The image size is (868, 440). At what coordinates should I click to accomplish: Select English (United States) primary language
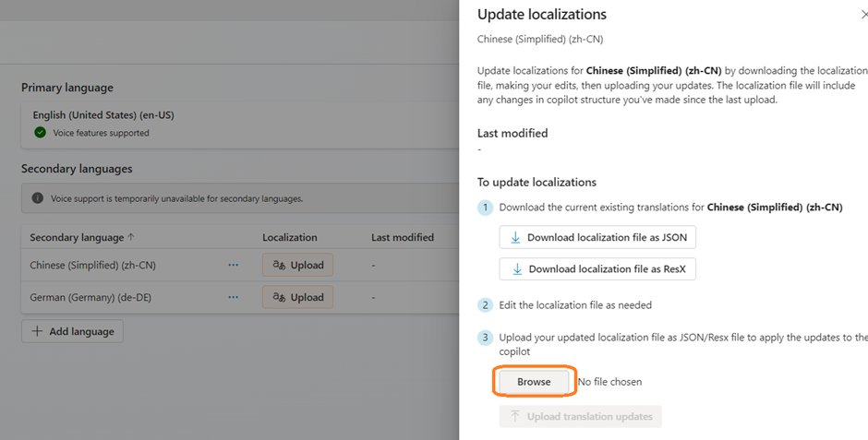tap(103, 115)
